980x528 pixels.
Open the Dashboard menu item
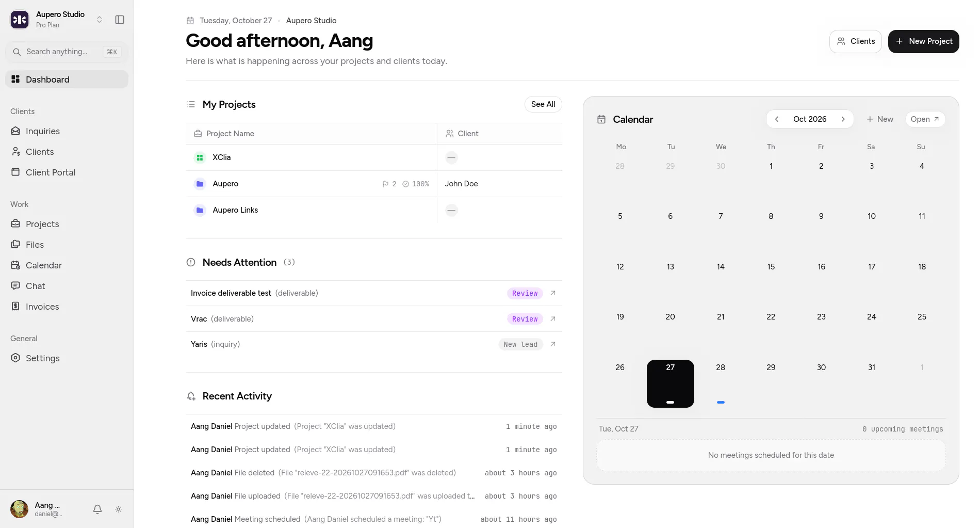67,79
